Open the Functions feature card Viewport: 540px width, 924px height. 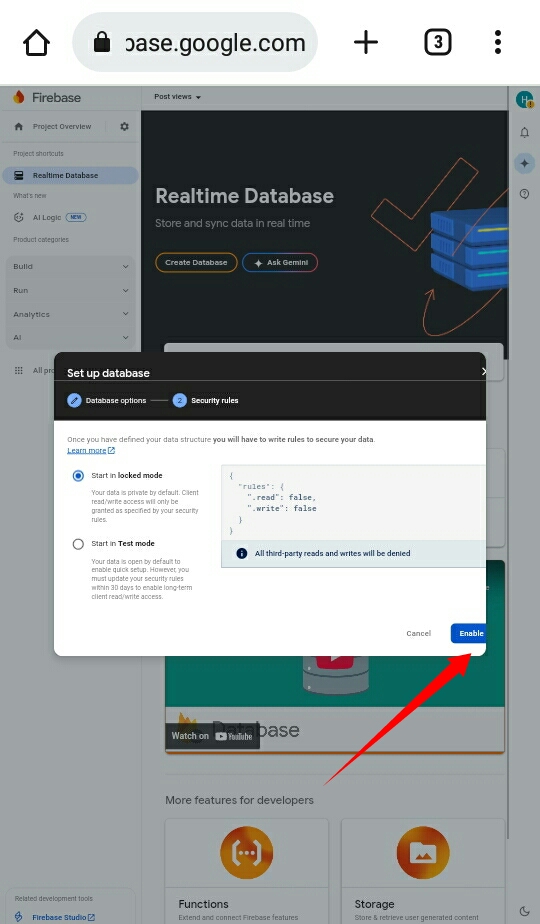[x=246, y=871]
